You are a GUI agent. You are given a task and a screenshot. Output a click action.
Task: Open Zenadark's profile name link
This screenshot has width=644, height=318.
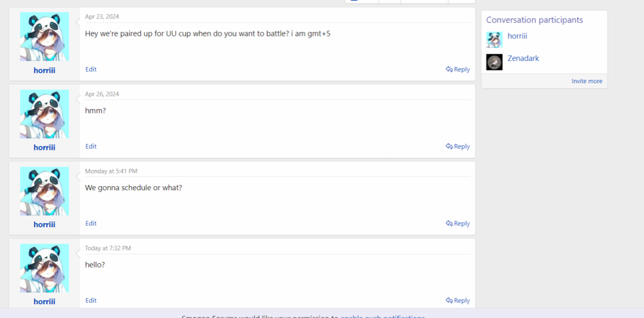(523, 58)
